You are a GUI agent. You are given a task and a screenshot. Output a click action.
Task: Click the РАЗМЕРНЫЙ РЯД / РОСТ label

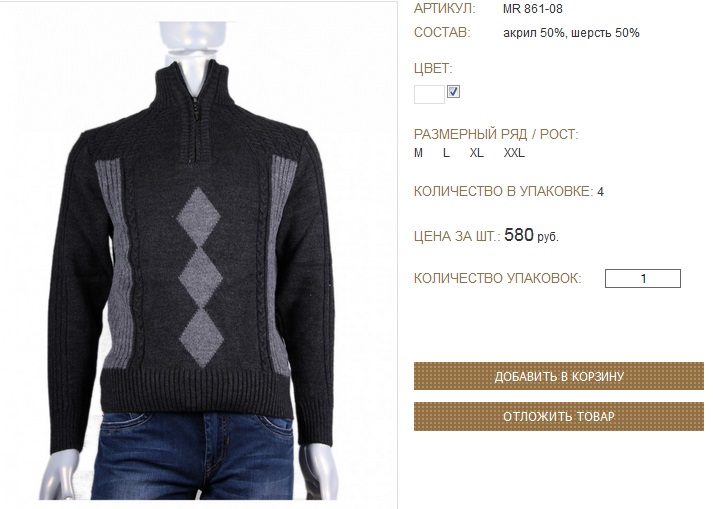tap(496, 134)
